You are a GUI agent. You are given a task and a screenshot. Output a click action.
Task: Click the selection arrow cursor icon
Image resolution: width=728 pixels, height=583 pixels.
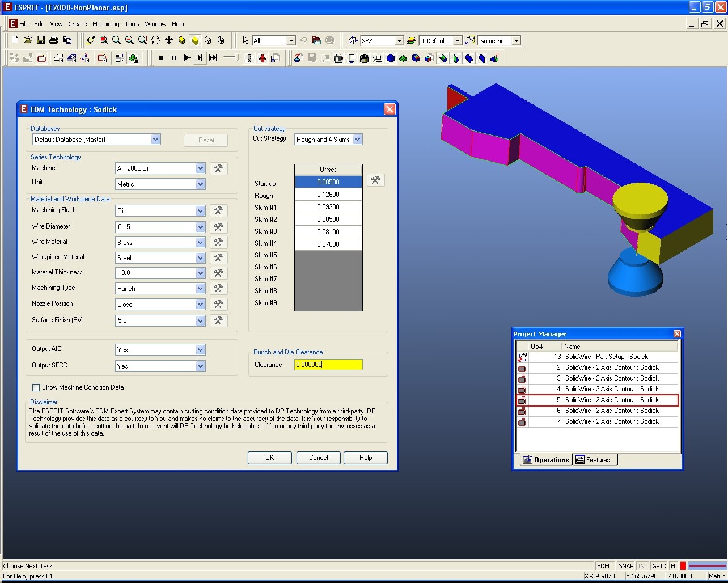(x=246, y=40)
